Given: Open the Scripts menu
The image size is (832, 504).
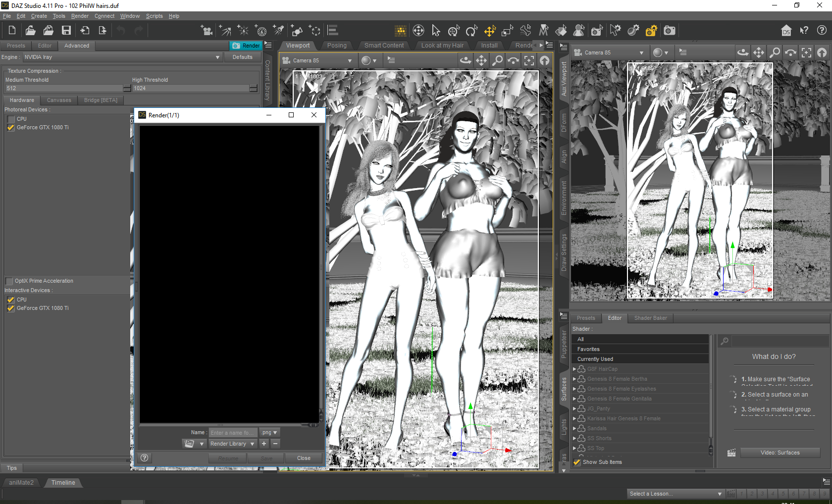Looking at the screenshot, I should pos(154,16).
